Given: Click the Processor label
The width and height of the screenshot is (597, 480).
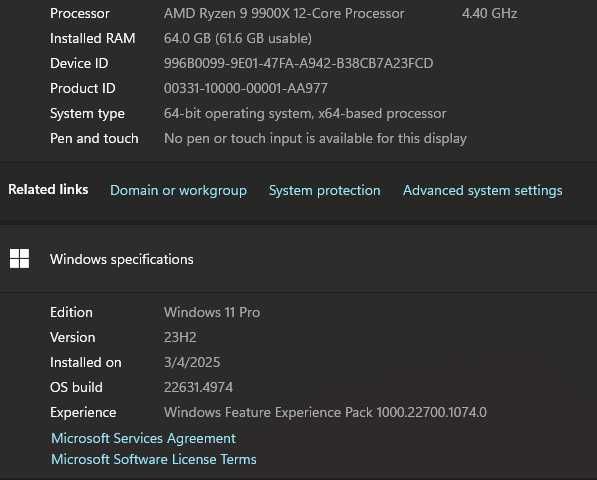Looking at the screenshot, I should [x=80, y=14].
